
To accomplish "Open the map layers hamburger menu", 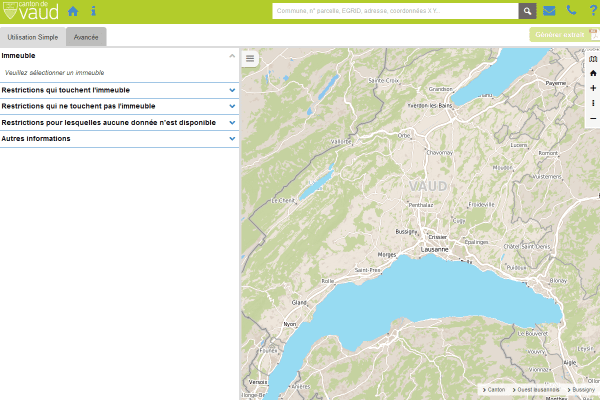I will tap(250, 59).
